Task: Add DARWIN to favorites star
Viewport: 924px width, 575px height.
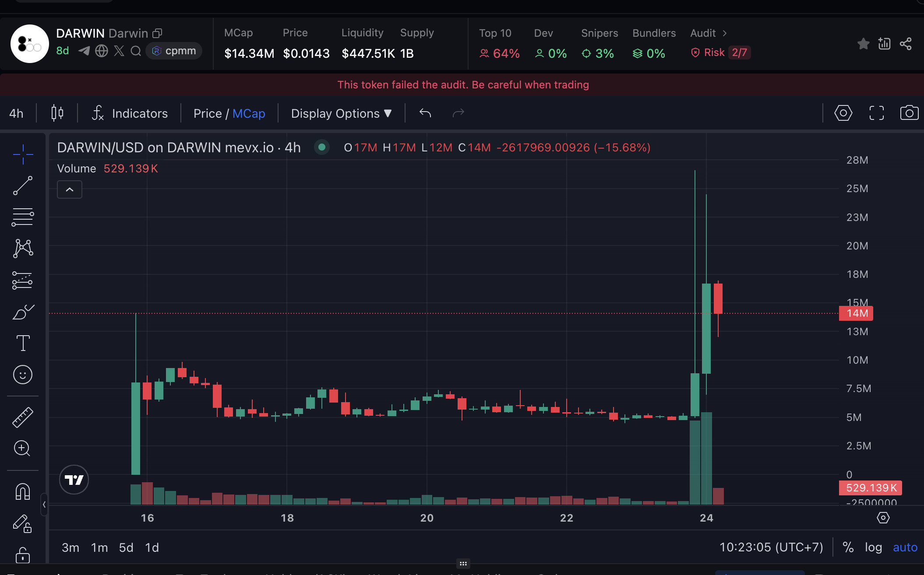Action: (x=863, y=44)
